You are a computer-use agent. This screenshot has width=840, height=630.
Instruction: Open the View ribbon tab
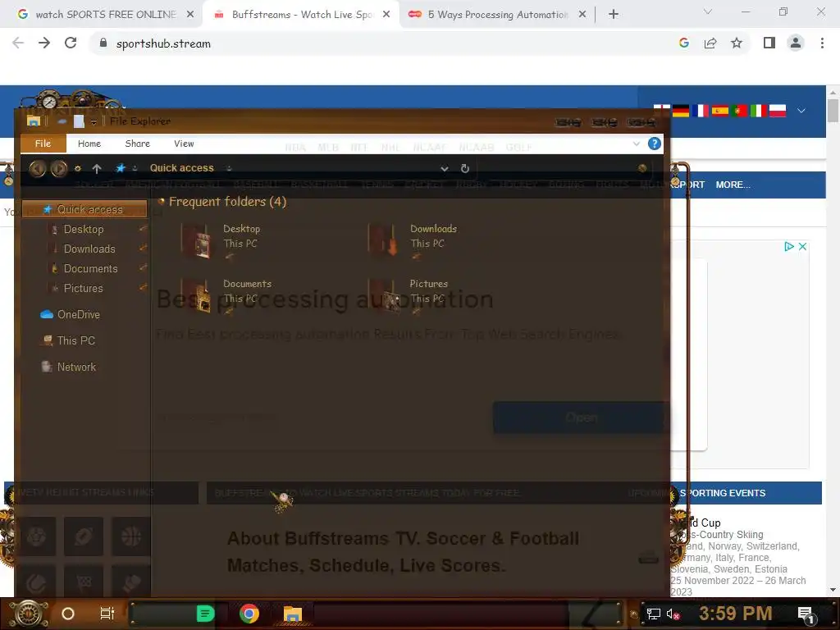[x=184, y=144]
